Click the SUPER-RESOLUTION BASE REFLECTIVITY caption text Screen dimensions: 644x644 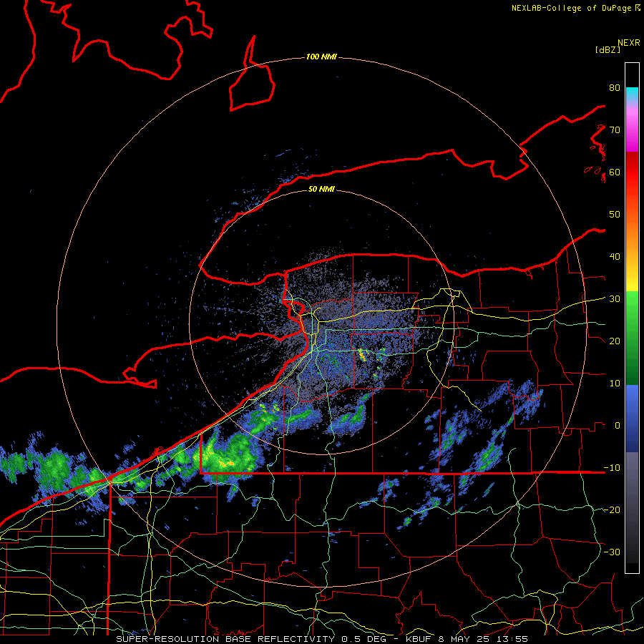pos(225,639)
